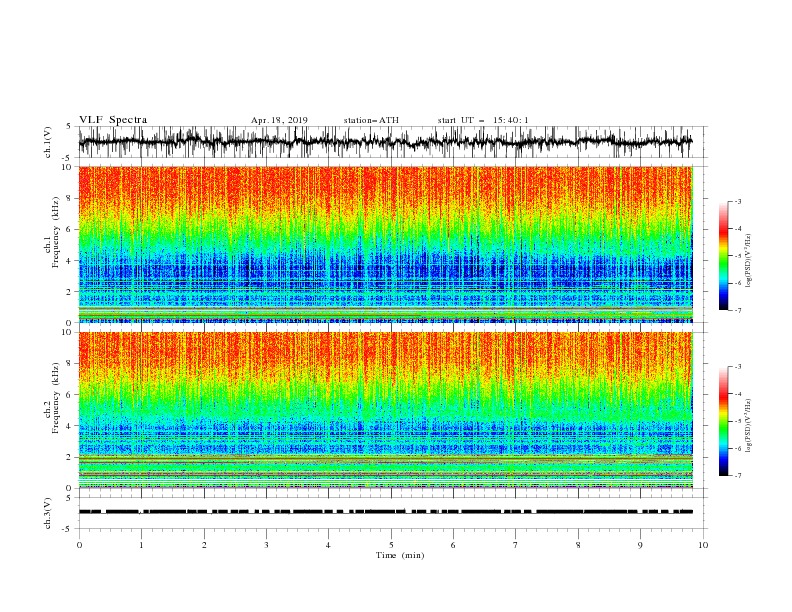Viewport: 792px width, 612px height.
Task: Click time axis tick label "0"
Action: [79, 545]
